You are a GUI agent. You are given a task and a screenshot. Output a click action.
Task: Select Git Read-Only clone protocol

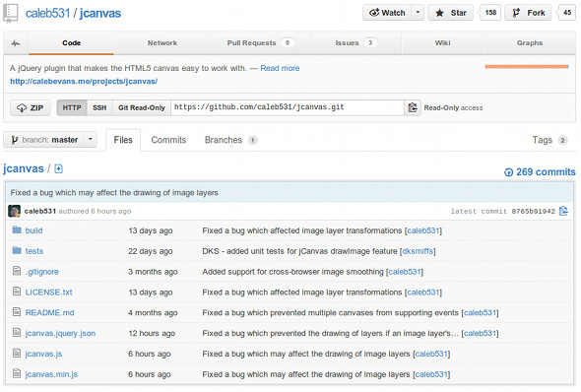tap(142, 107)
